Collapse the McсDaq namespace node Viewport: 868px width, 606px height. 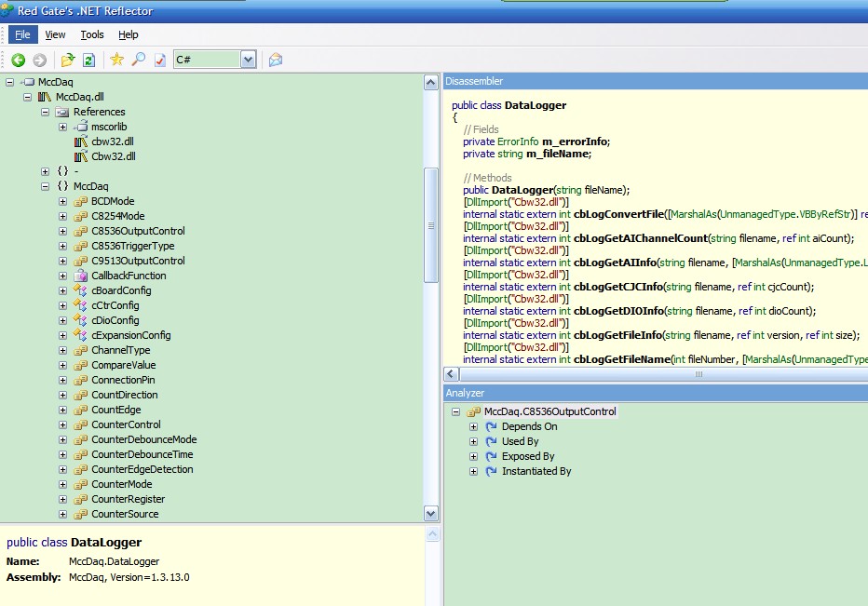click(x=46, y=186)
